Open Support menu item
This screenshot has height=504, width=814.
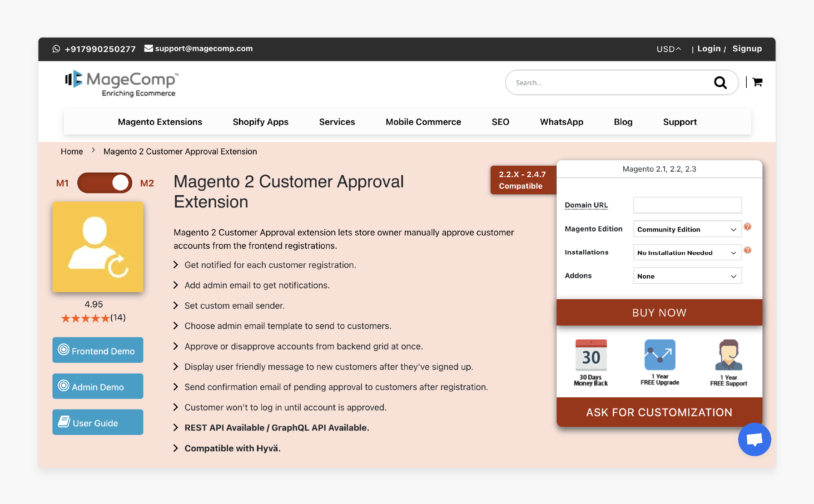tap(680, 122)
